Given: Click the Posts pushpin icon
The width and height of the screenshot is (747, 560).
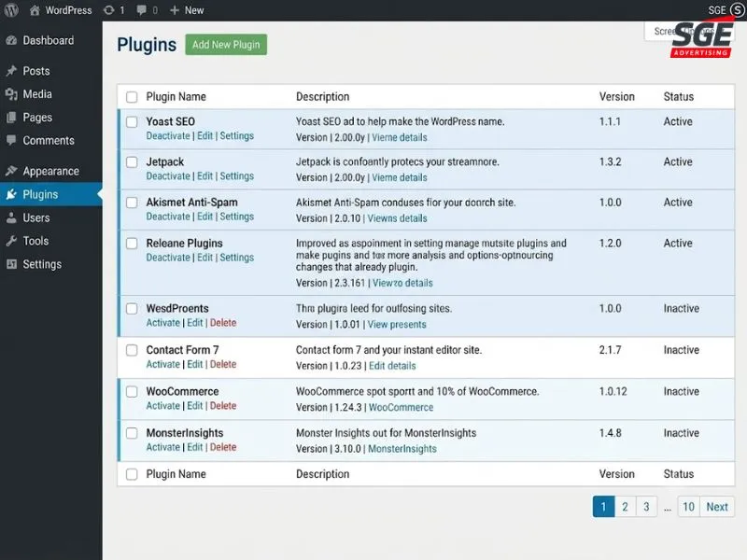Looking at the screenshot, I should click(x=11, y=71).
